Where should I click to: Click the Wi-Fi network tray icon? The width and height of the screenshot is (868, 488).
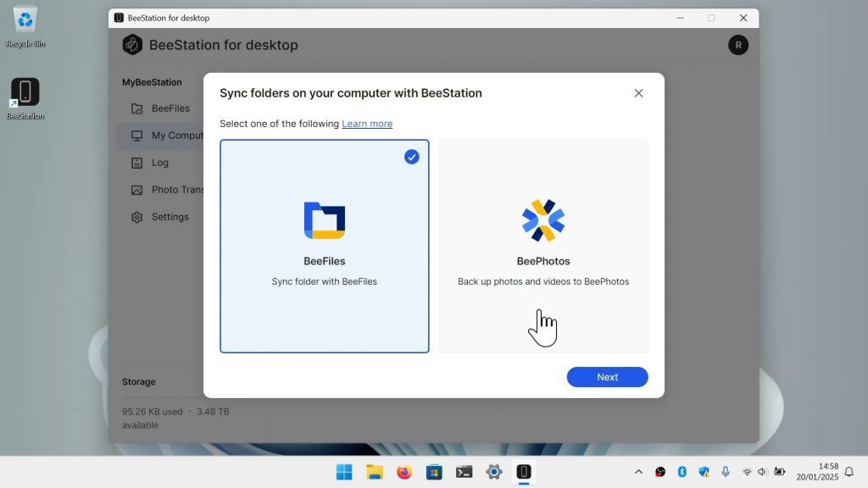(747, 472)
